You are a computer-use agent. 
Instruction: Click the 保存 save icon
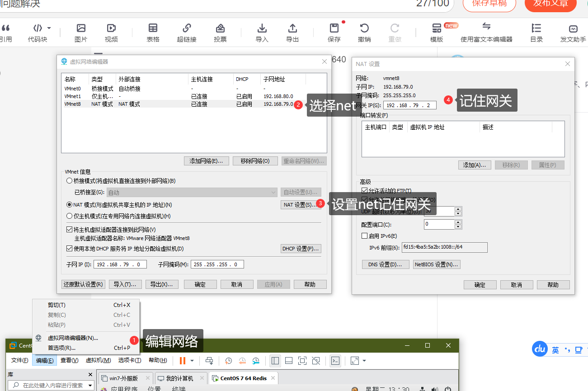(334, 28)
